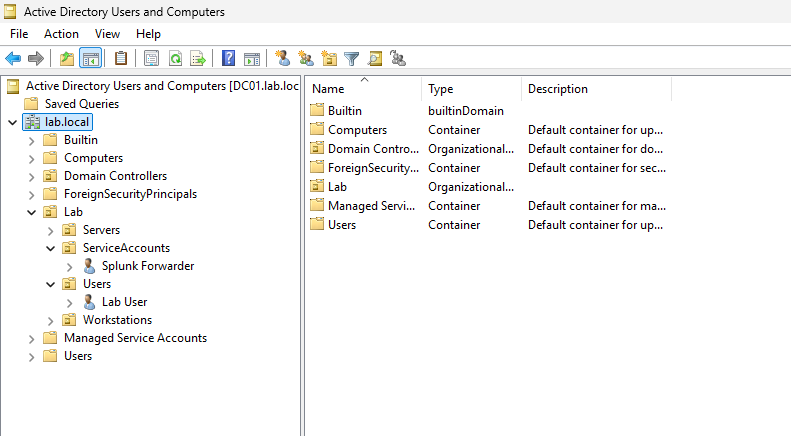Expand the Lab User node

[70, 303]
